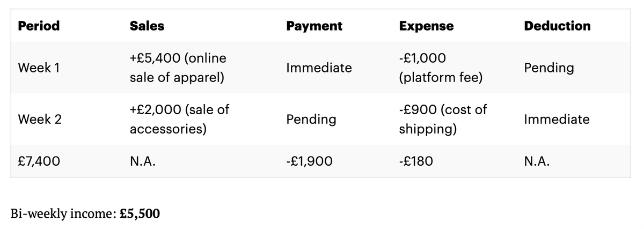Click the Sales column header

pos(147,26)
